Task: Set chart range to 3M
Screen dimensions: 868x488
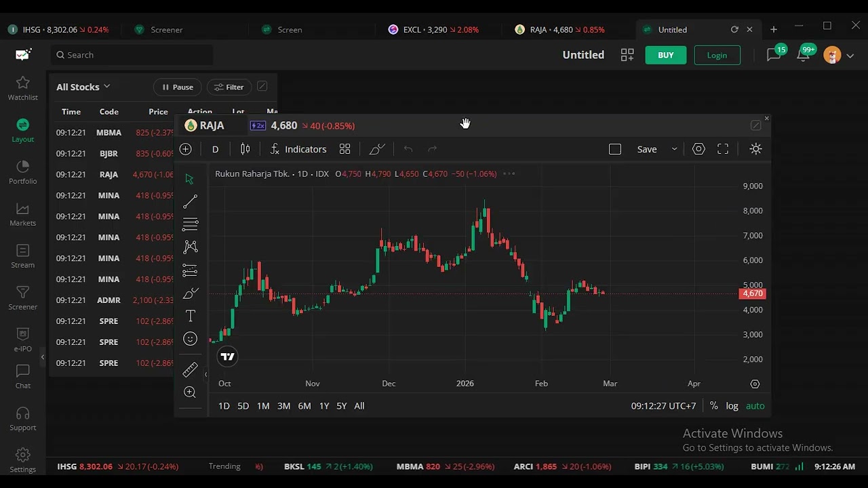Action: pos(283,406)
